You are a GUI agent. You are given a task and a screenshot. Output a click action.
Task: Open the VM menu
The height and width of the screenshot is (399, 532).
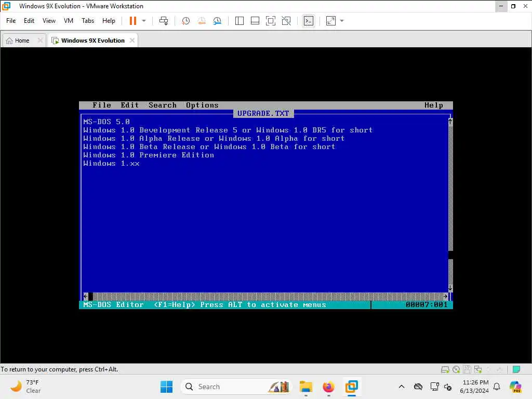(x=69, y=21)
